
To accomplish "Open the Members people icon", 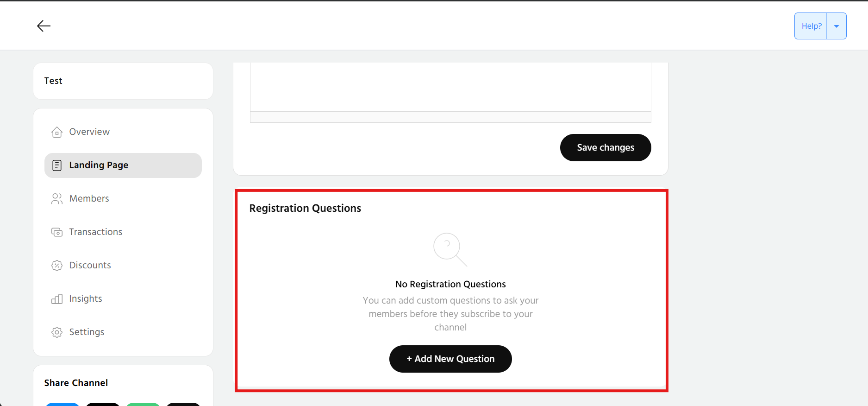I will (57, 199).
